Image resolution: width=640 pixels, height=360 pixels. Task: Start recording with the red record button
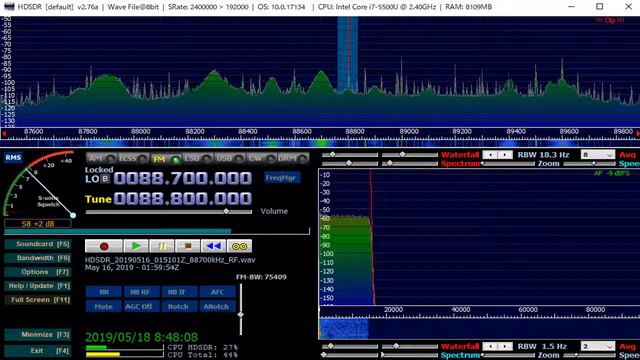pyautogui.click(x=104, y=246)
